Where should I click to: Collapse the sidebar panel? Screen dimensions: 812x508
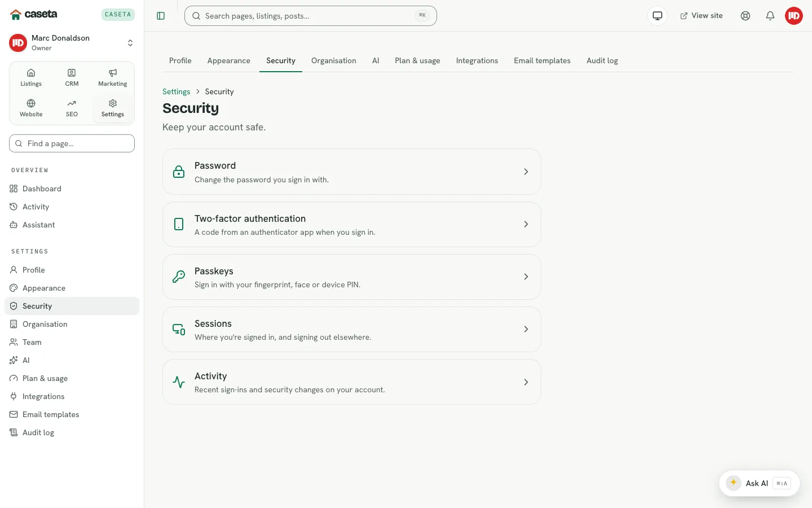pyautogui.click(x=161, y=16)
